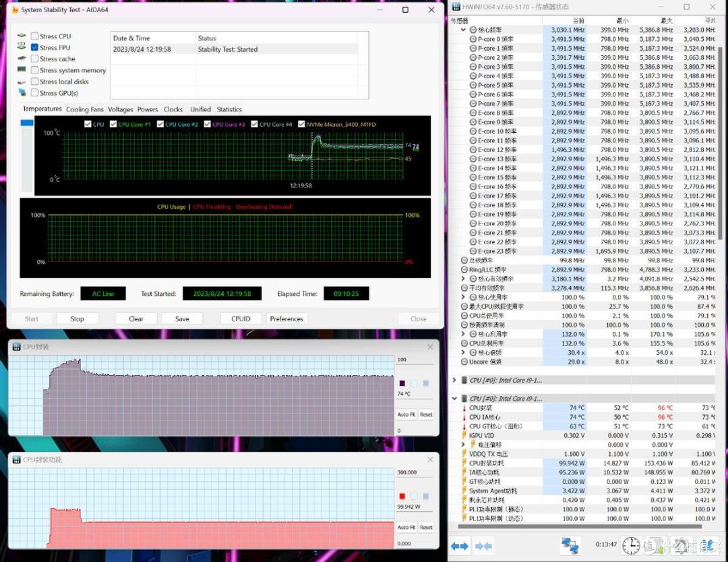Click the thermometer icon on the CPU封装 row

click(x=464, y=408)
